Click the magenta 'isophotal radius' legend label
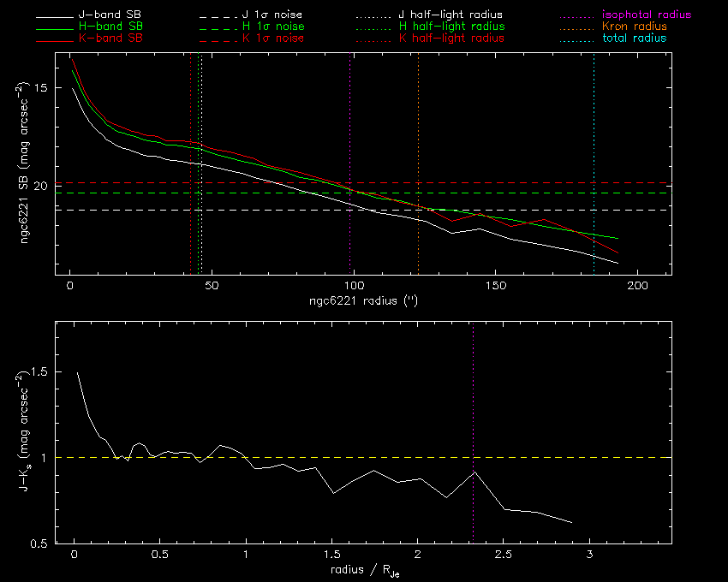This screenshot has height=582, width=728. (647, 15)
